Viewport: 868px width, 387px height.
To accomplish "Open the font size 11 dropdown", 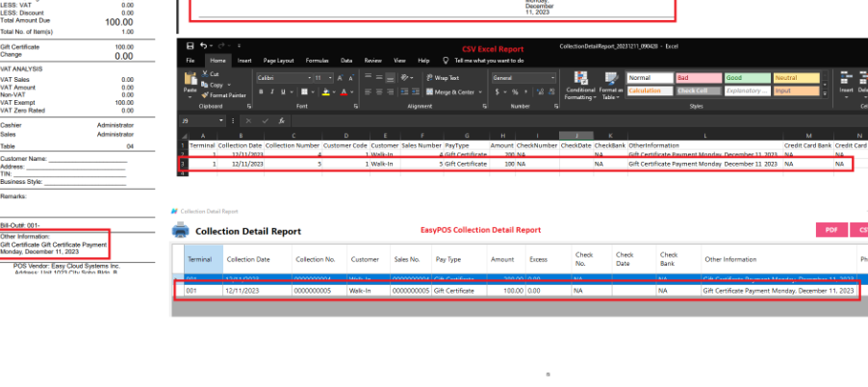I will (x=330, y=78).
